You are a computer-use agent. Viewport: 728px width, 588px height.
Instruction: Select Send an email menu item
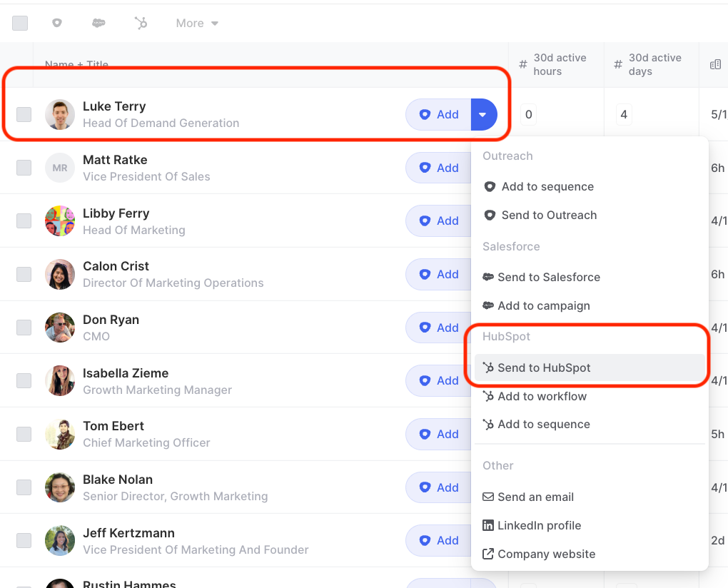pos(590,497)
